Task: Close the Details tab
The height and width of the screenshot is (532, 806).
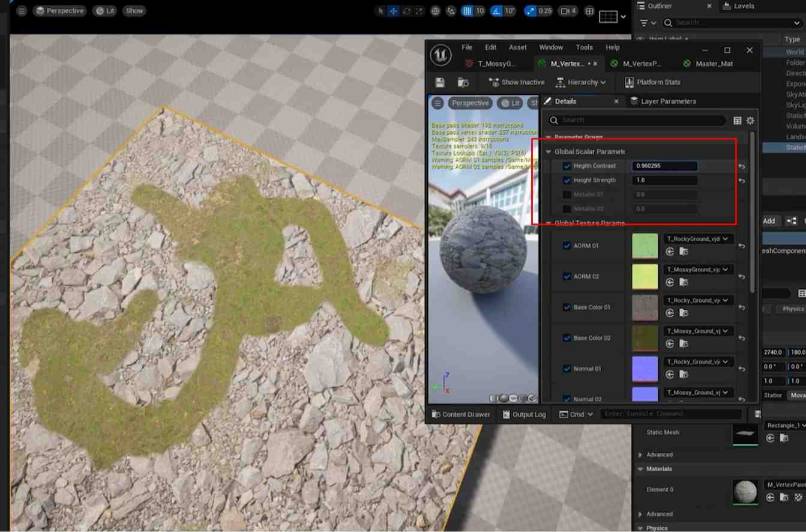Action: (616, 101)
